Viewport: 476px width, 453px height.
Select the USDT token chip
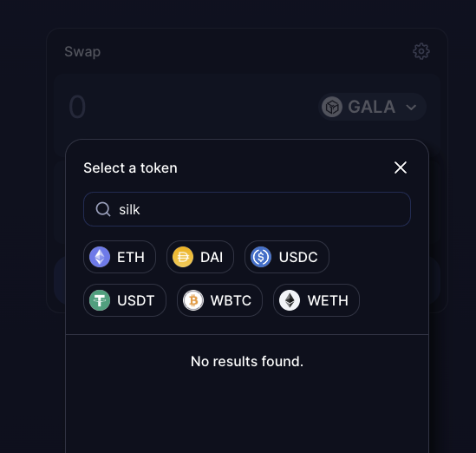[125, 300]
